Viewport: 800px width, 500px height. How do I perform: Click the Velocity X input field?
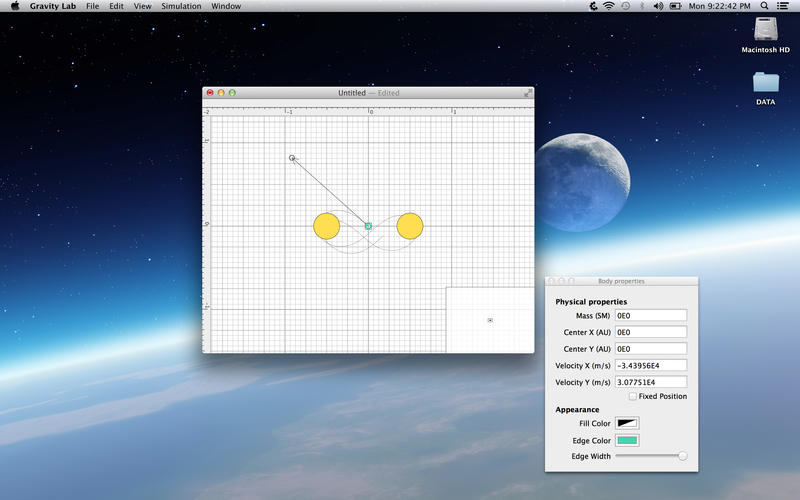coord(651,365)
